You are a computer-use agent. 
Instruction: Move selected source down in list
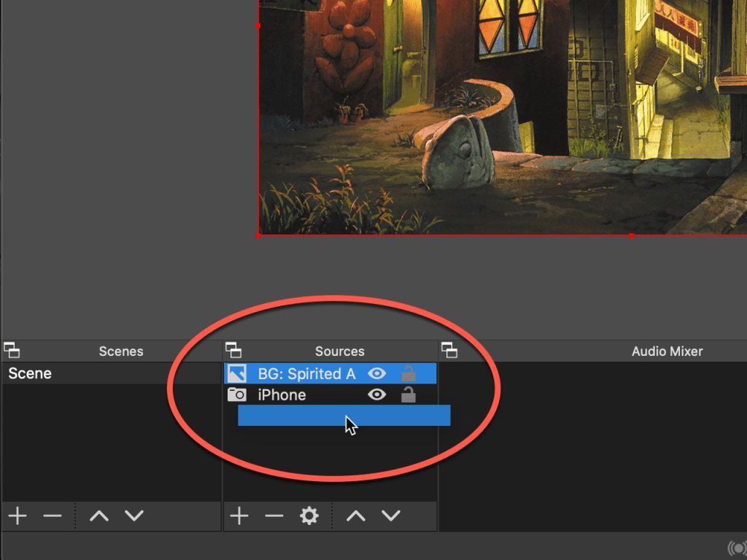[391, 516]
